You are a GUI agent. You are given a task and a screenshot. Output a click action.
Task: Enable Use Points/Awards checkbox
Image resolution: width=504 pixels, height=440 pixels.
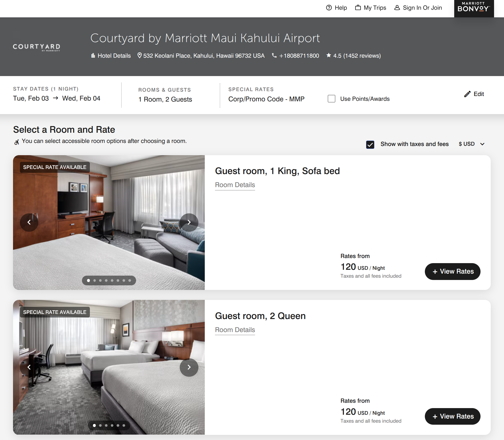[331, 99]
